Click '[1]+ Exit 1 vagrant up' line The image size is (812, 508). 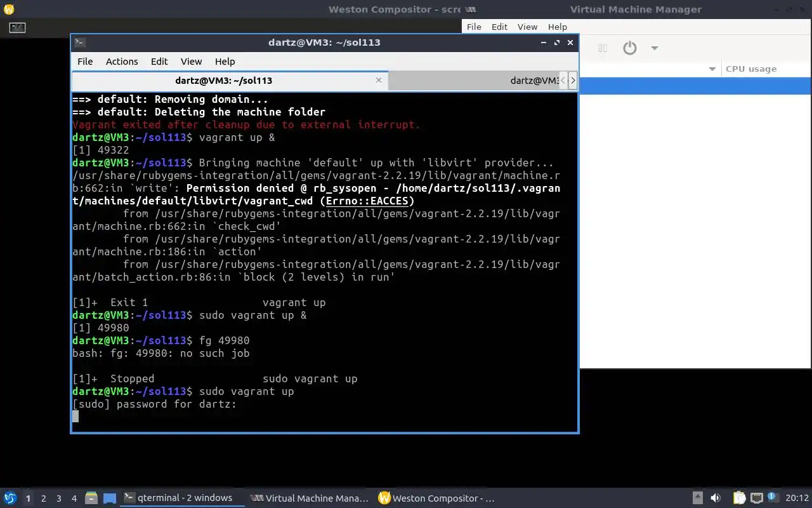click(x=199, y=303)
